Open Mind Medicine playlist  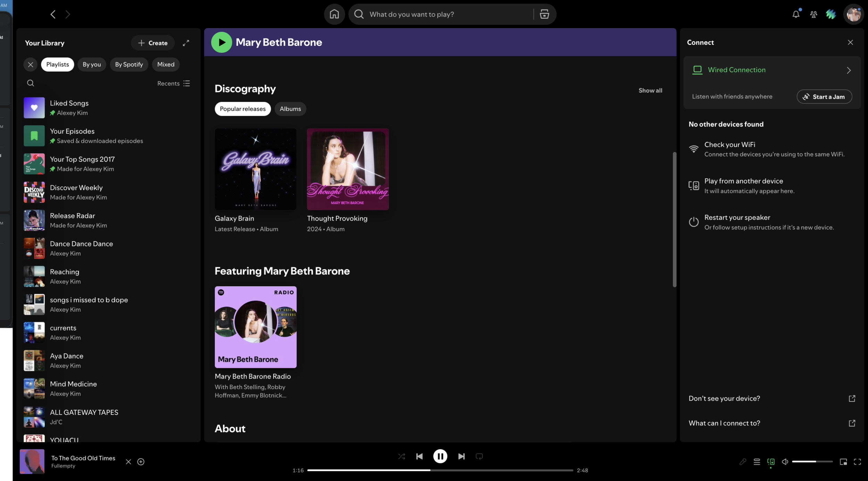pyautogui.click(x=108, y=389)
